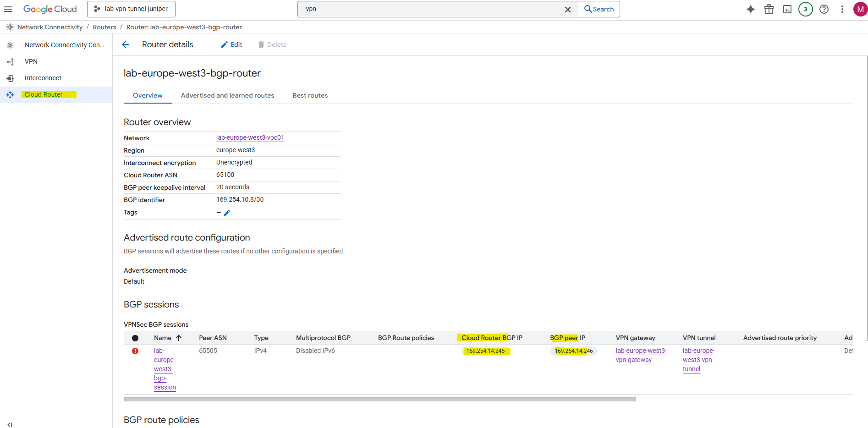Select BGP identifier 169.254.10.8/30
Viewport: 868px width, 428px height.
pos(240,199)
